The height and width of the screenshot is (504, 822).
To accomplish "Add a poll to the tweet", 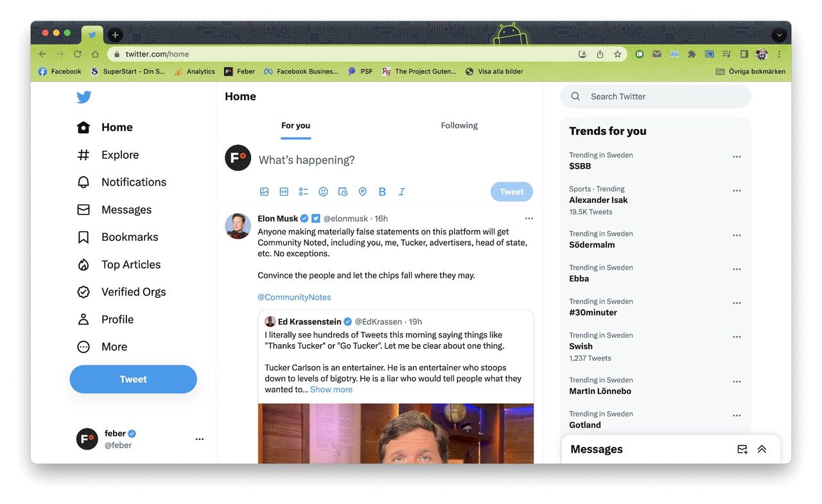I will tap(304, 191).
